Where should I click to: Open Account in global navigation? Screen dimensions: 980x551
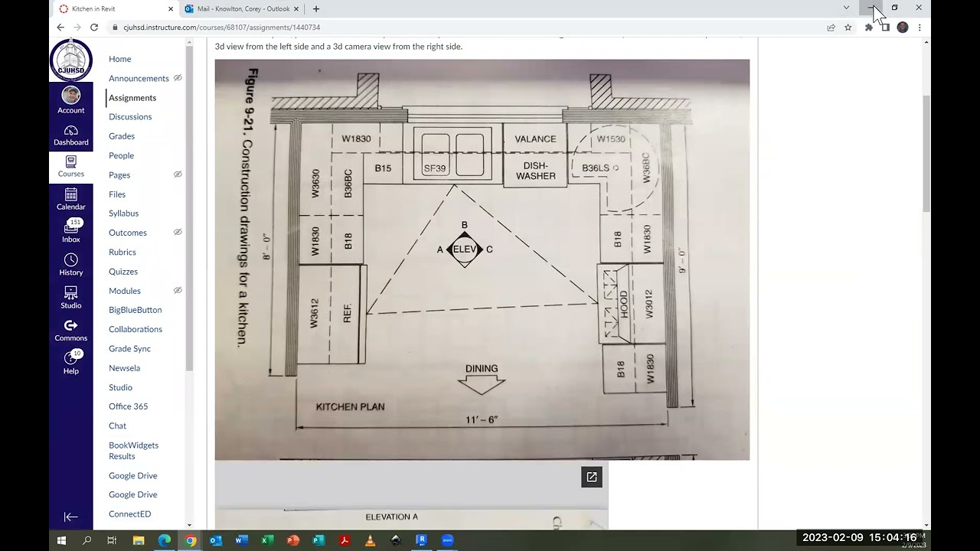tap(71, 100)
